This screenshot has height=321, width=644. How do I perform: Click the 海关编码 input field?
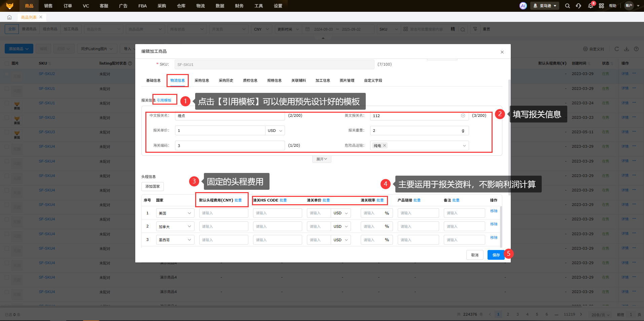coord(230,146)
